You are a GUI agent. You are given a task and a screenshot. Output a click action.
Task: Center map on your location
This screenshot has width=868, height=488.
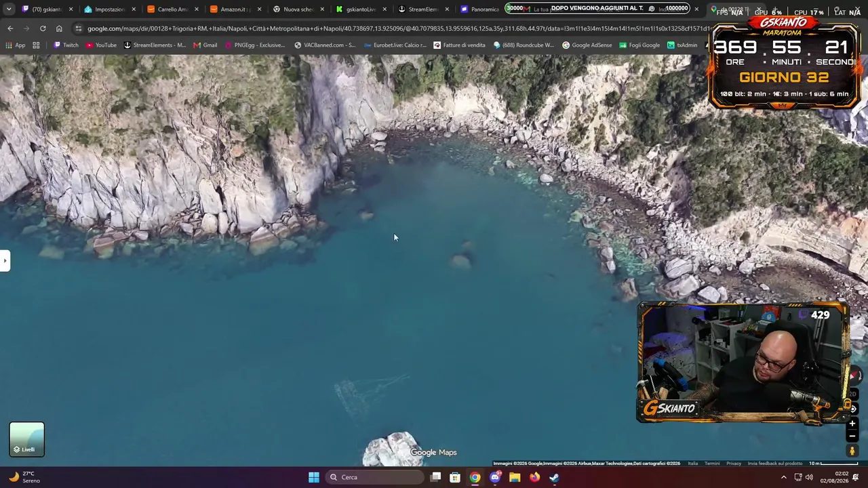(854, 409)
